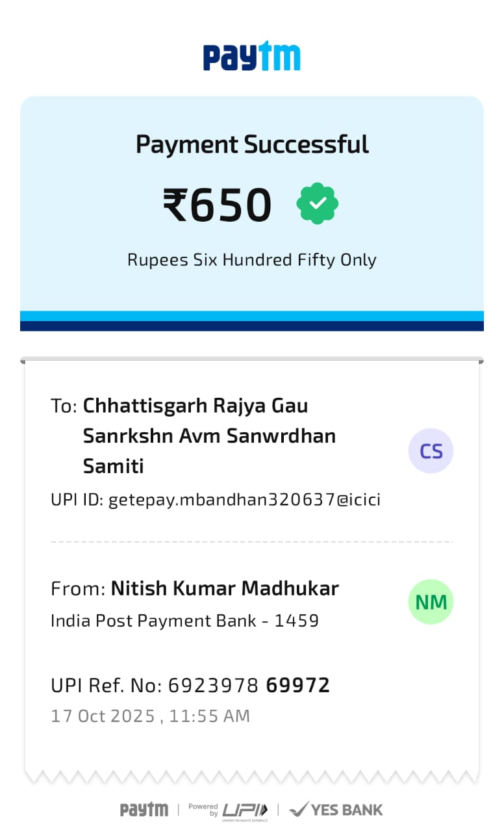Select the UPI Ref. No number
The image size is (504, 832).
[249, 685]
